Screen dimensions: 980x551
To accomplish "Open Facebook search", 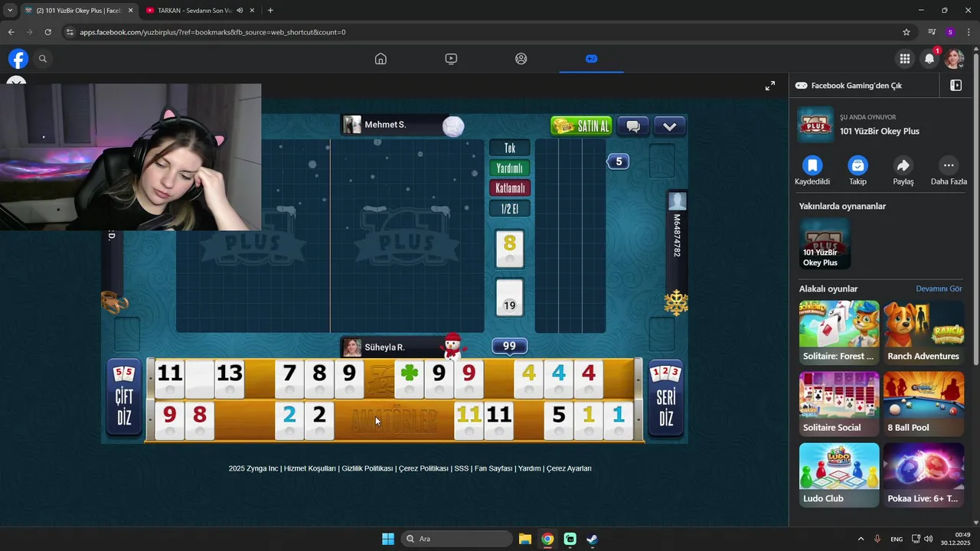I will [43, 59].
